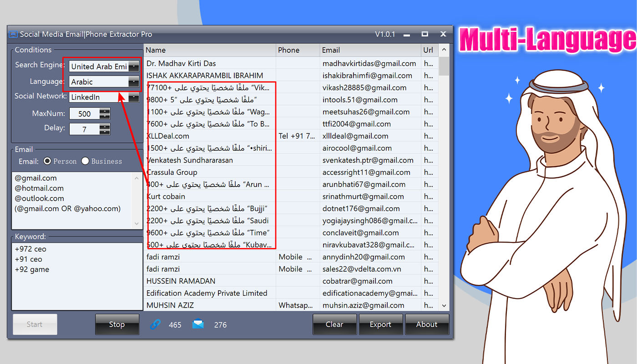Increase the MaxNum value with up arrow
Image resolution: width=637 pixels, height=364 pixels.
(105, 111)
